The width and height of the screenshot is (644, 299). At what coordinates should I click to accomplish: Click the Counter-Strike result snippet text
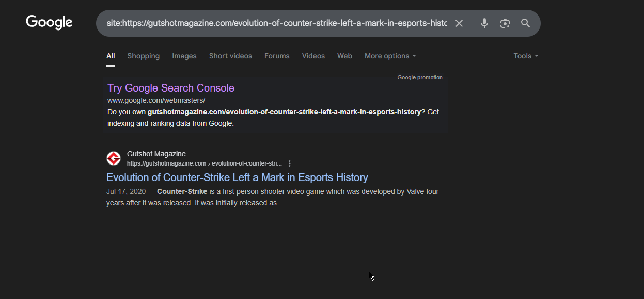click(273, 197)
